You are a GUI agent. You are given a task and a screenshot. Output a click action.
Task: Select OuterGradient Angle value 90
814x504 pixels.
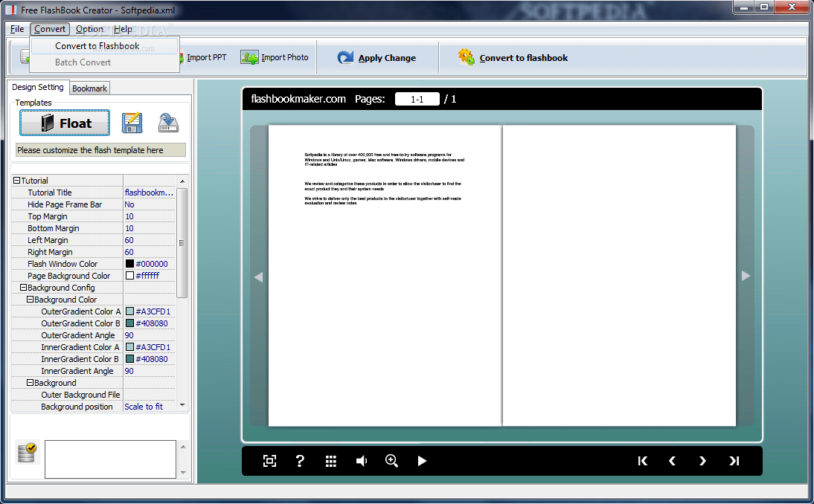tap(149, 335)
